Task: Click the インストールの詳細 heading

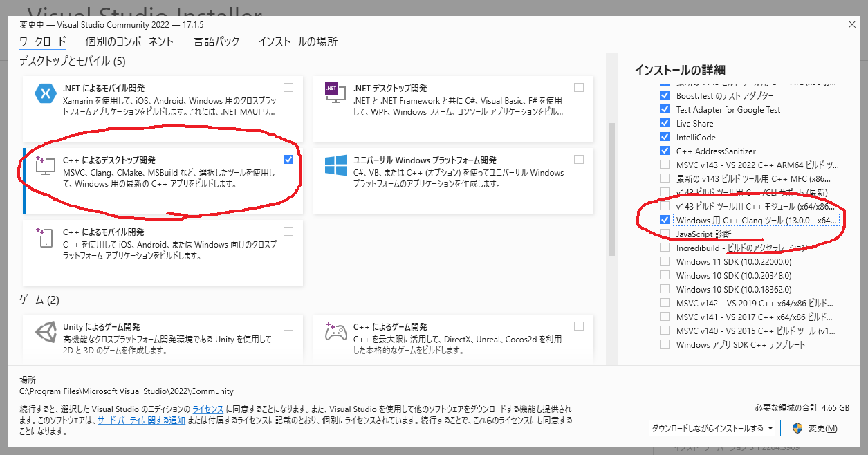Action: (680, 69)
